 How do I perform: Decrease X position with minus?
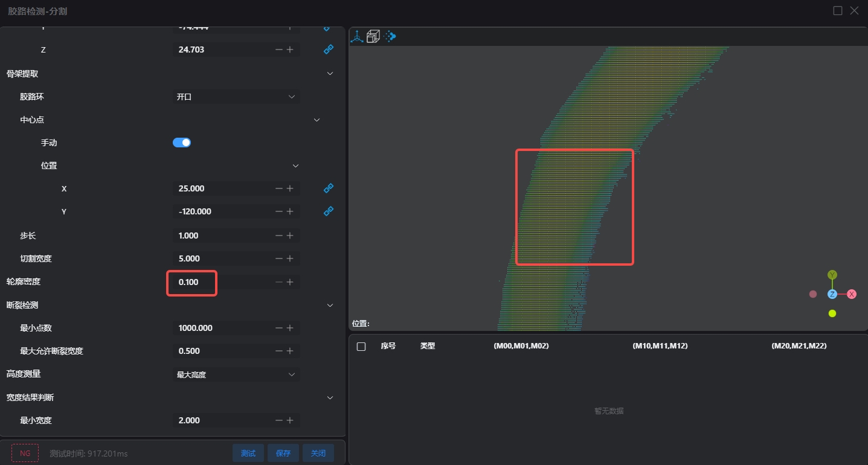(278, 188)
